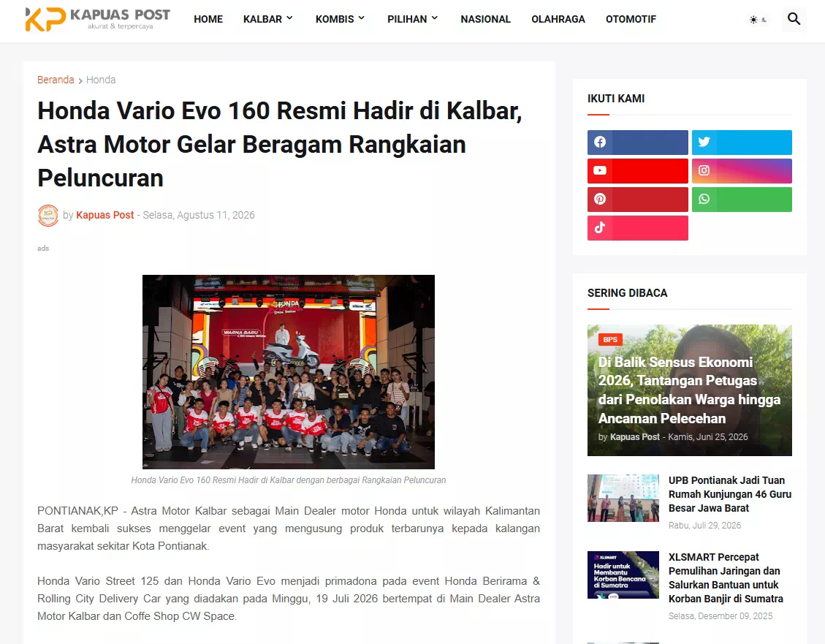This screenshot has width=825, height=644.
Task: Open XLSMART Percepat Pemulihan Jaringan article
Action: (726, 577)
